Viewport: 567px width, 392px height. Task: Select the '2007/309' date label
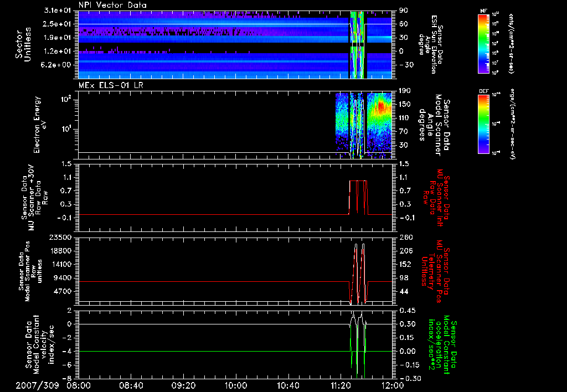pos(37,385)
